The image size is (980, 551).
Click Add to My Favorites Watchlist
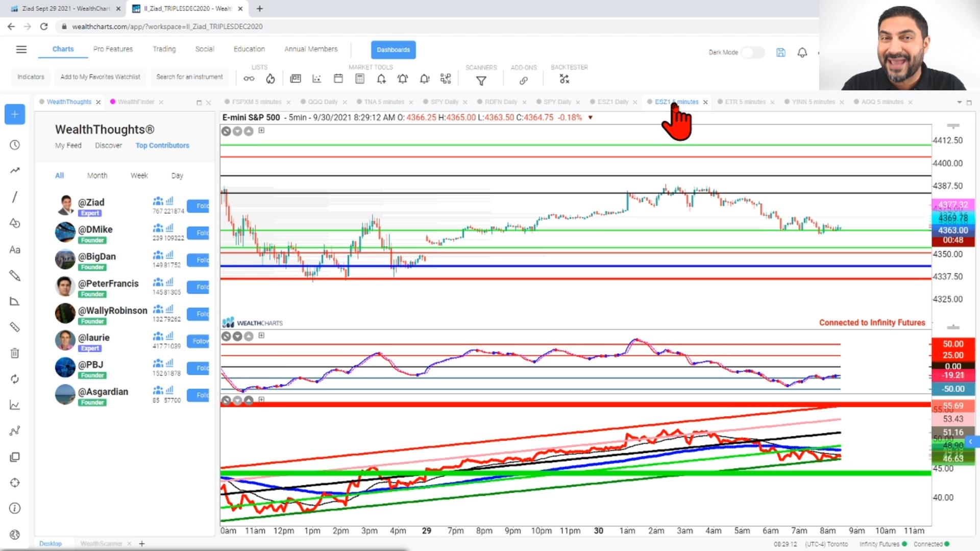[x=100, y=77]
